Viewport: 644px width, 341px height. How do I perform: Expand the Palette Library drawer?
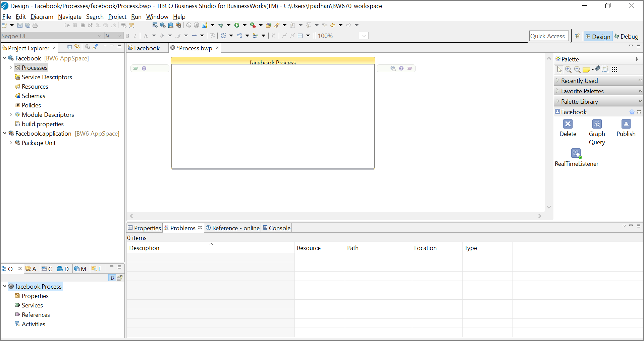tap(579, 101)
